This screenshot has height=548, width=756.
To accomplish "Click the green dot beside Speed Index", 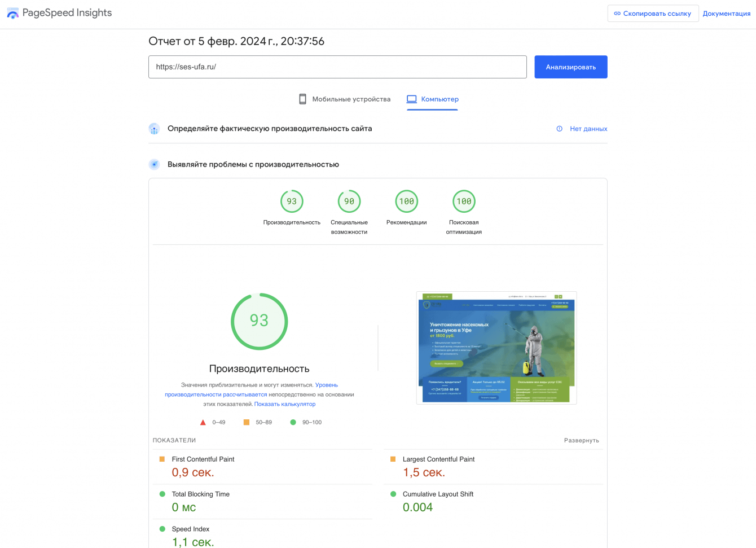I will pos(162,529).
